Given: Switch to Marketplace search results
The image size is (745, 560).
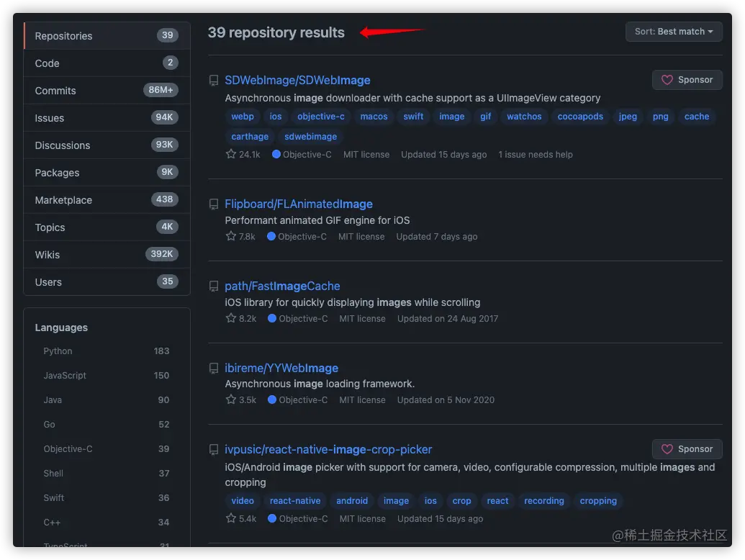Looking at the screenshot, I should point(107,200).
